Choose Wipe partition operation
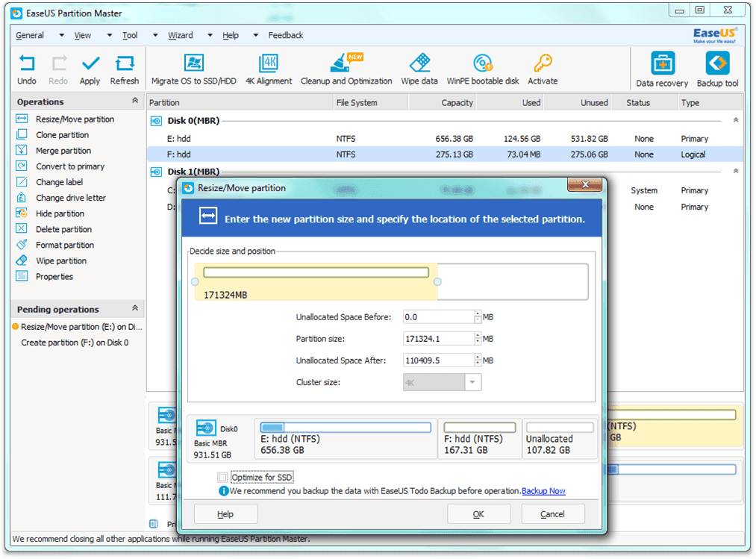 [61, 261]
